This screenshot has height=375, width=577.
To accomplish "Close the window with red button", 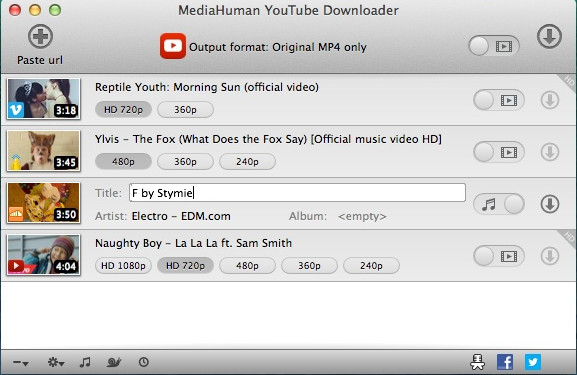I will 15,10.
